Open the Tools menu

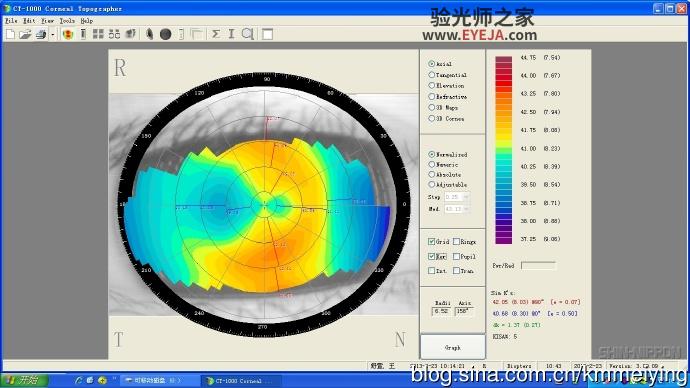point(67,21)
